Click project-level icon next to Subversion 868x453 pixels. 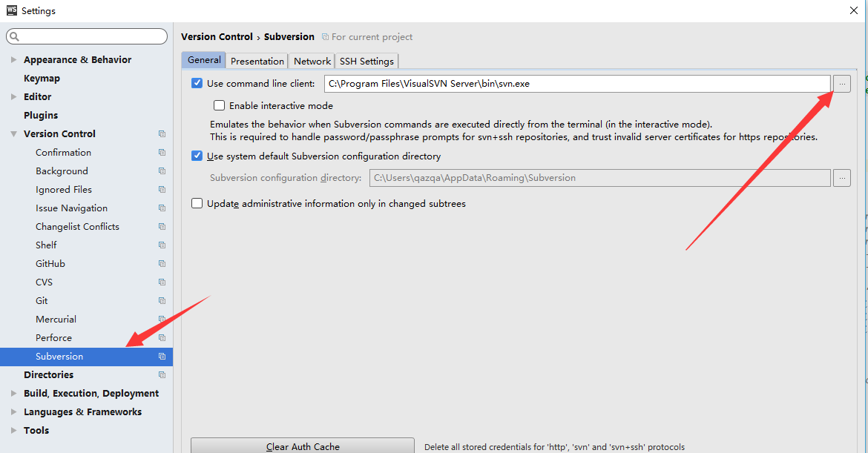[x=162, y=356]
